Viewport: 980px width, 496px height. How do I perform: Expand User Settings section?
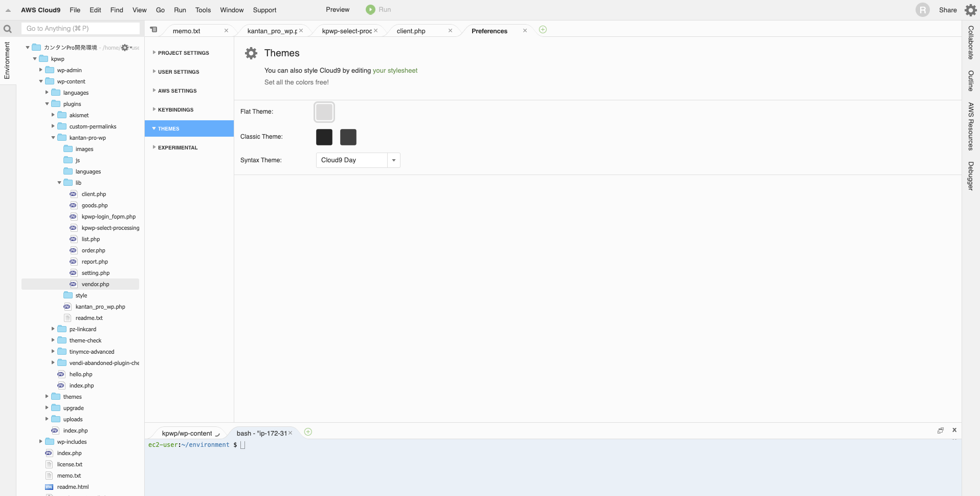pyautogui.click(x=179, y=72)
